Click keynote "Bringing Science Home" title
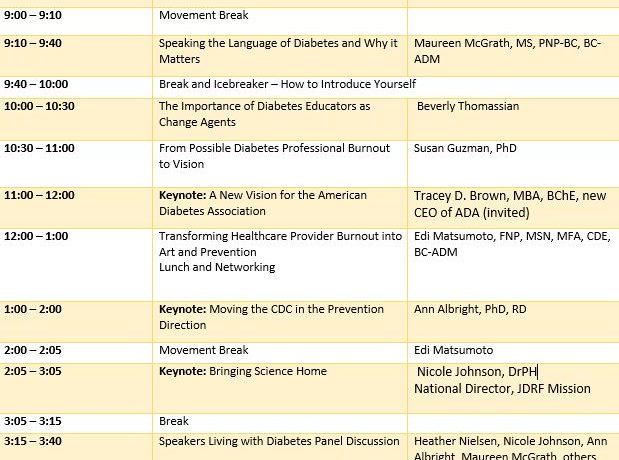 243,372
